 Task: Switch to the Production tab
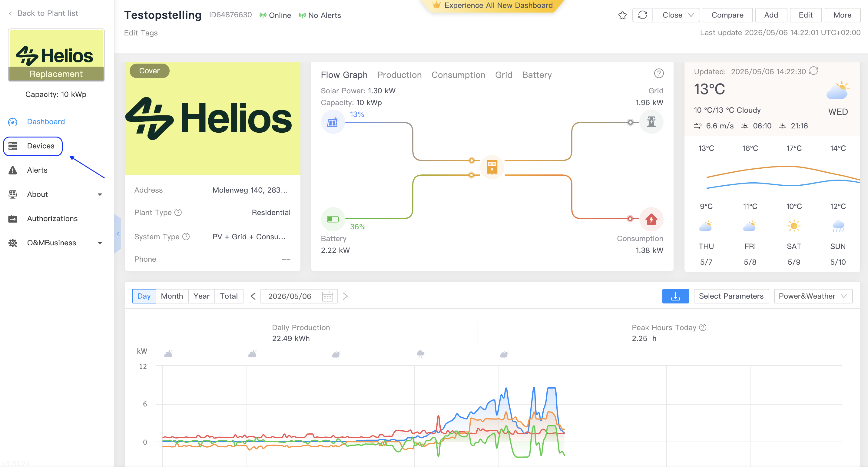point(399,75)
